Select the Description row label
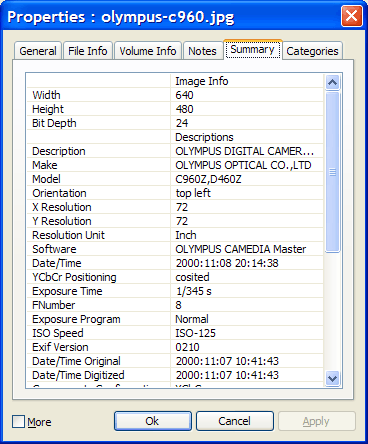The width and height of the screenshot is (368, 444). 59,151
